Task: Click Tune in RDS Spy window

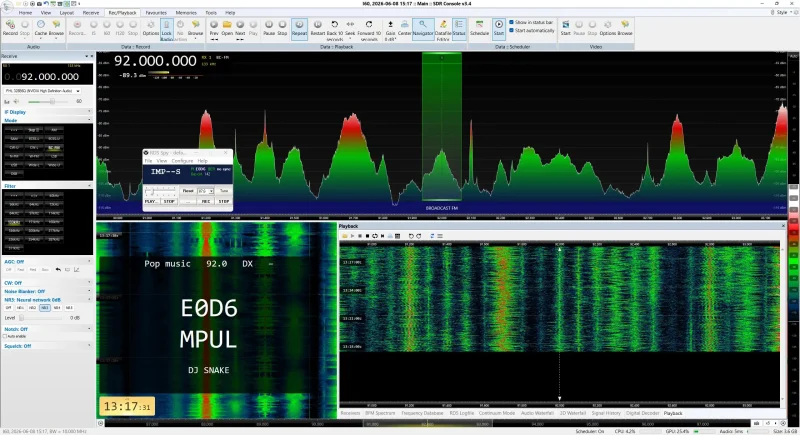Action: 223,191
